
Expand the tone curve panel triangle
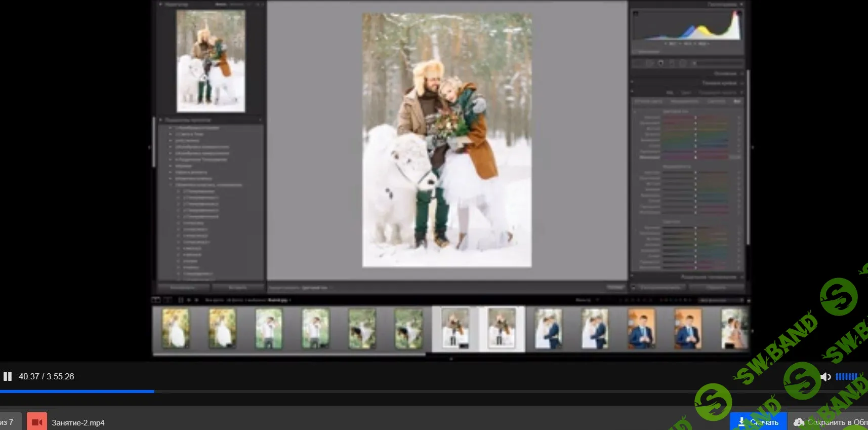pyautogui.click(x=742, y=83)
